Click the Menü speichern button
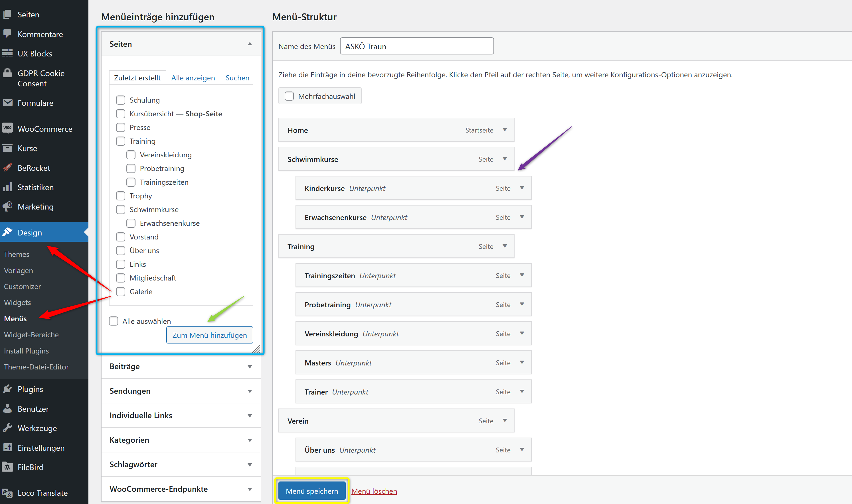Viewport: 852px width, 504px height. pos(312,491)
